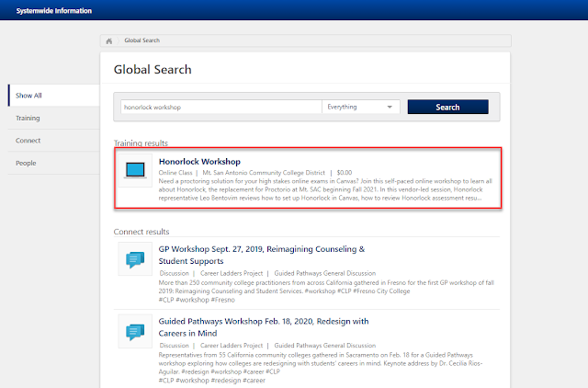The height and width of the screenshot is (388, 588).
Task: Click the Online Class label
Action: [175, 173]
